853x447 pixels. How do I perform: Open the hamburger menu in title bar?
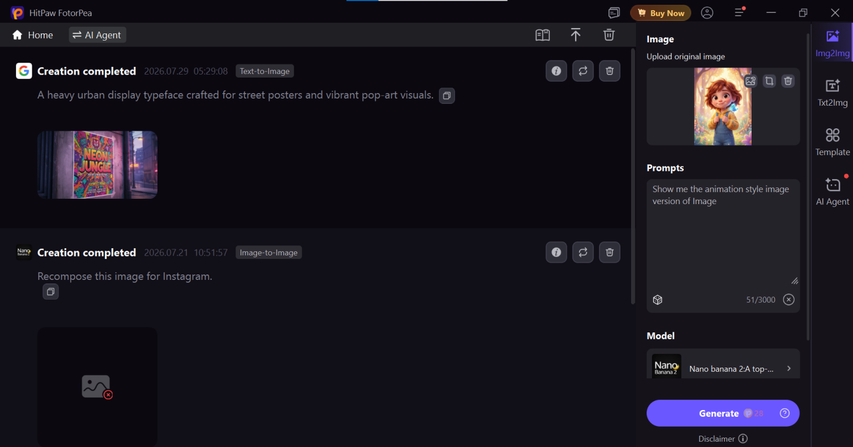[739, 13]
